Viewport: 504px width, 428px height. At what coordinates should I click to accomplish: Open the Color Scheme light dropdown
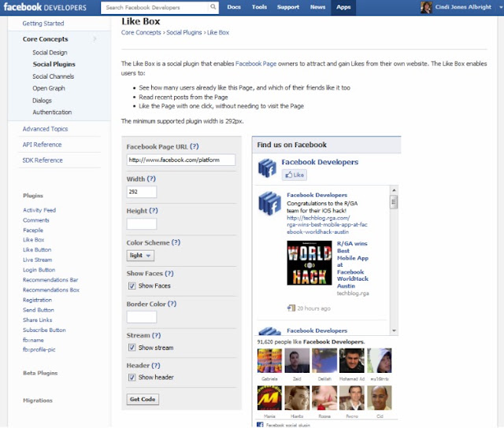tap(140, 256)
